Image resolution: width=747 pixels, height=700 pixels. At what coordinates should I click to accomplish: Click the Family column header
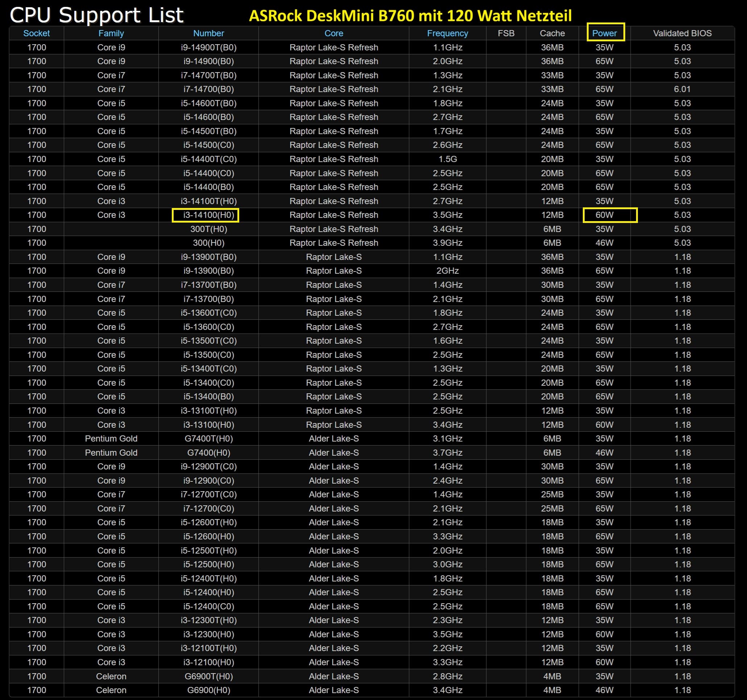point(111,33)
